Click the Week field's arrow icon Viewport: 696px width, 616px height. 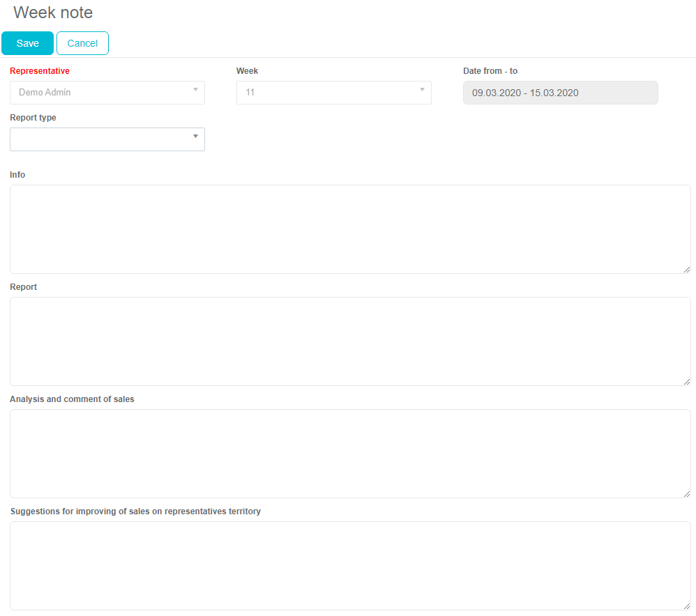point(422,90)
